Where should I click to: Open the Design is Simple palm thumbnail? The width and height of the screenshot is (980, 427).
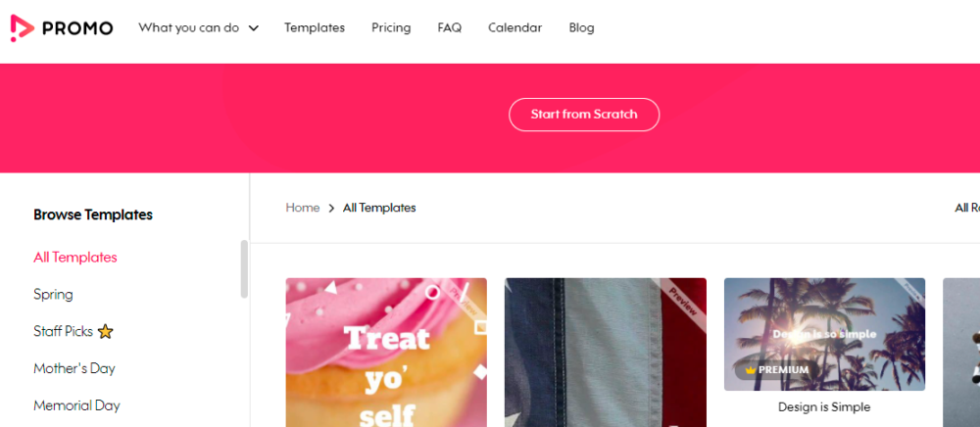point(824,335)
